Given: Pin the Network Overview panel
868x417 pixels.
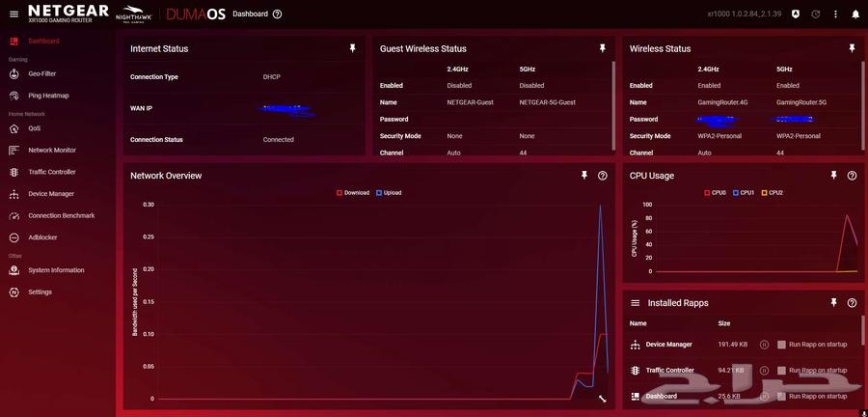Looking at the screenshot, I should click(584, 176).
